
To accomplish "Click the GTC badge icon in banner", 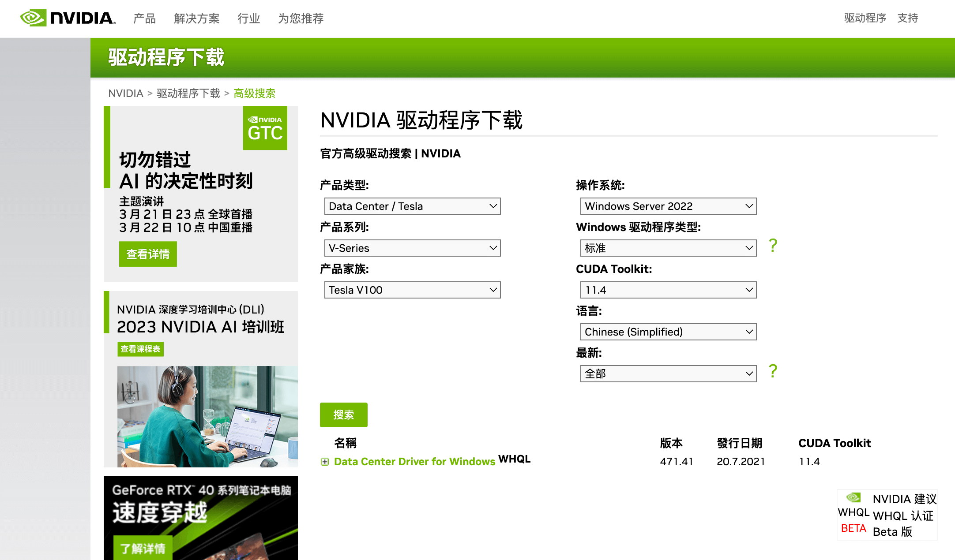I will pos(265,128).
